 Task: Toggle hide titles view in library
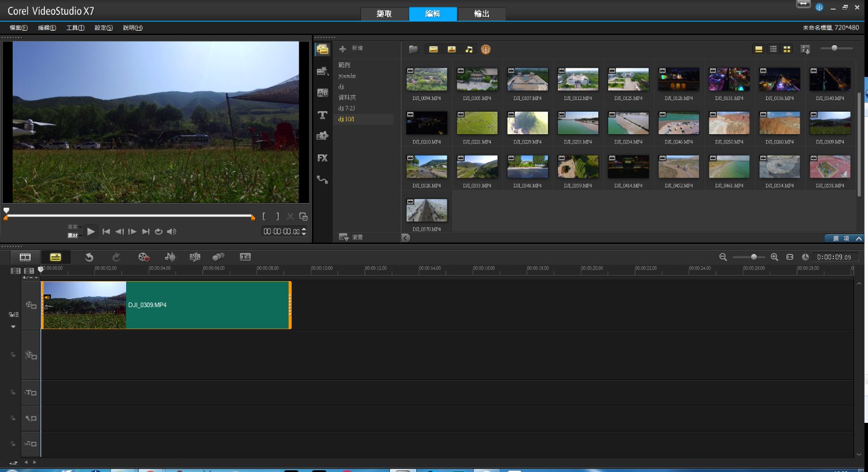(x=759, y=49)
